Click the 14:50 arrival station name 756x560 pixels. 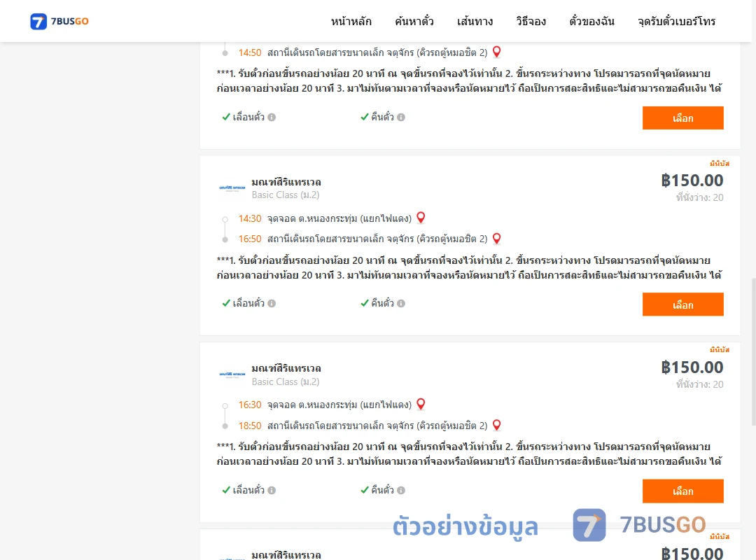click(x=377, y=52)
